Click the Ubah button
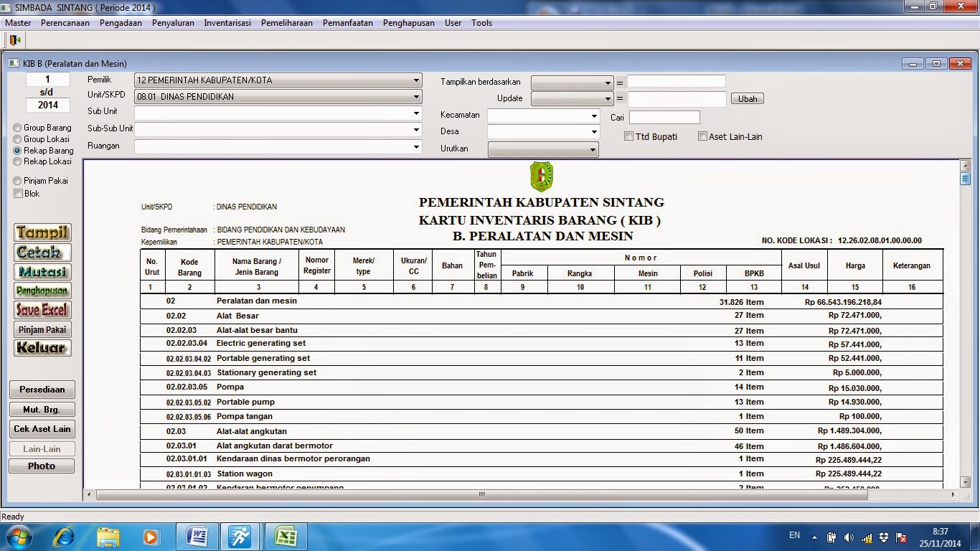 [x=748, y=99]
